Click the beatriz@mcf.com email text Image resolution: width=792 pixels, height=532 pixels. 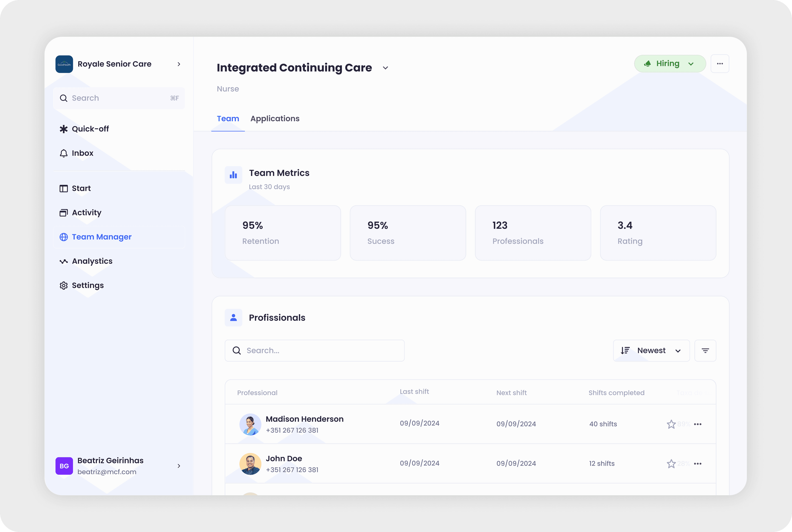pyautogui.click(x=106, y=472)
